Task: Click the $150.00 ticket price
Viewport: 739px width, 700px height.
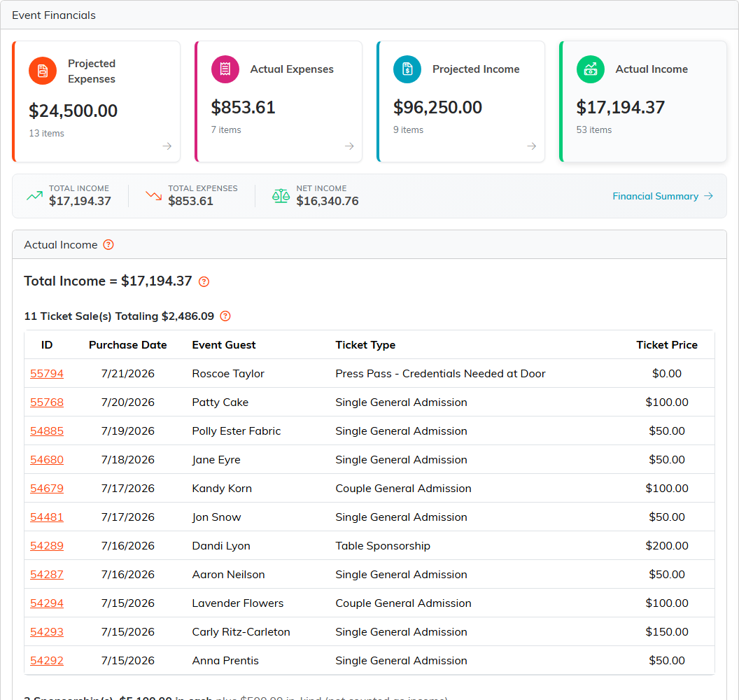Action: (667, 632)
